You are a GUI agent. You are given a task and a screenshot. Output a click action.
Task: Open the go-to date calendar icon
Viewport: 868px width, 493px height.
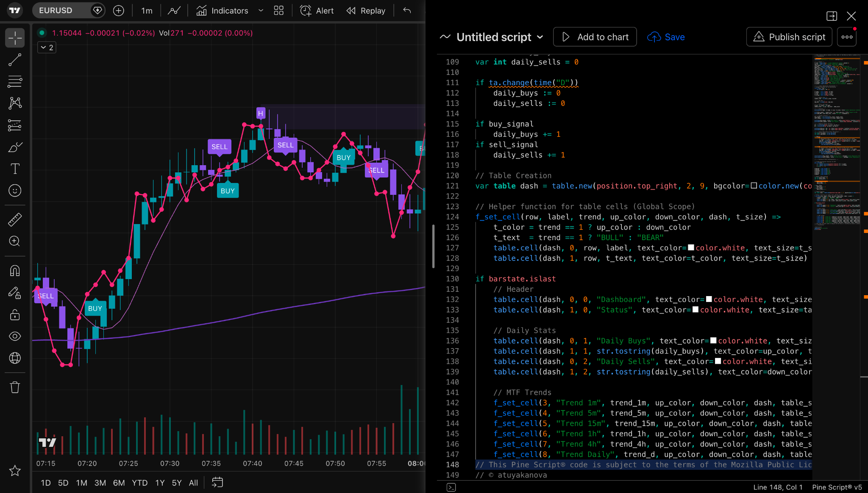pos(217,482)
